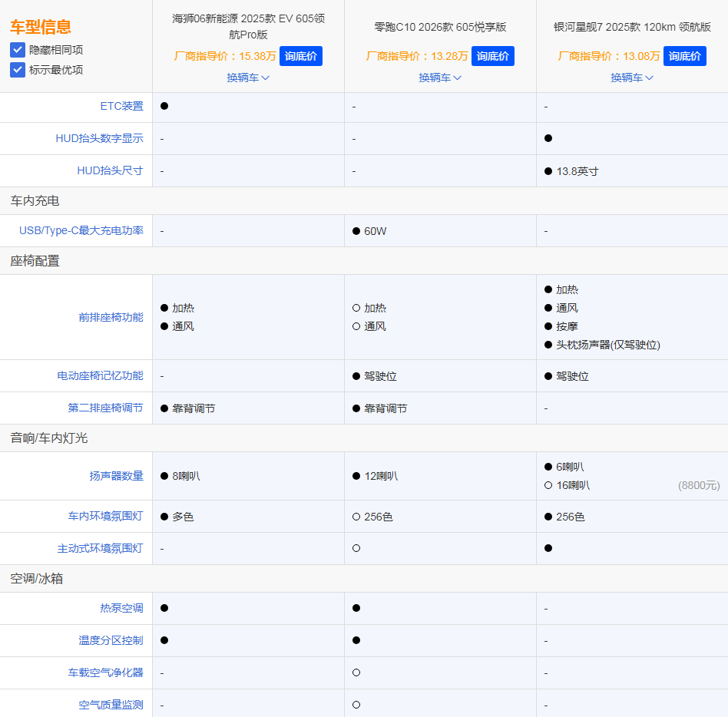The image size is (728, 717).
Task: Open the HUD抬头数字显示 parameter link
Action: tap(98, 138)
